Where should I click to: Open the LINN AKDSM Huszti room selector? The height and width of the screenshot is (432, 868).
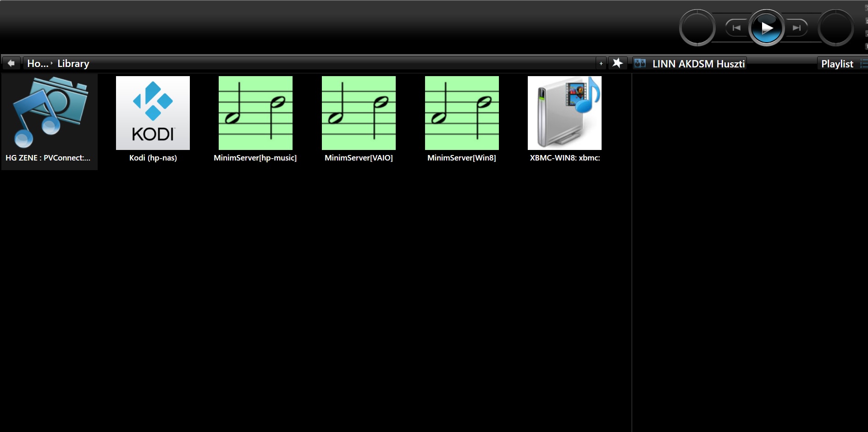tap(698, 64)
